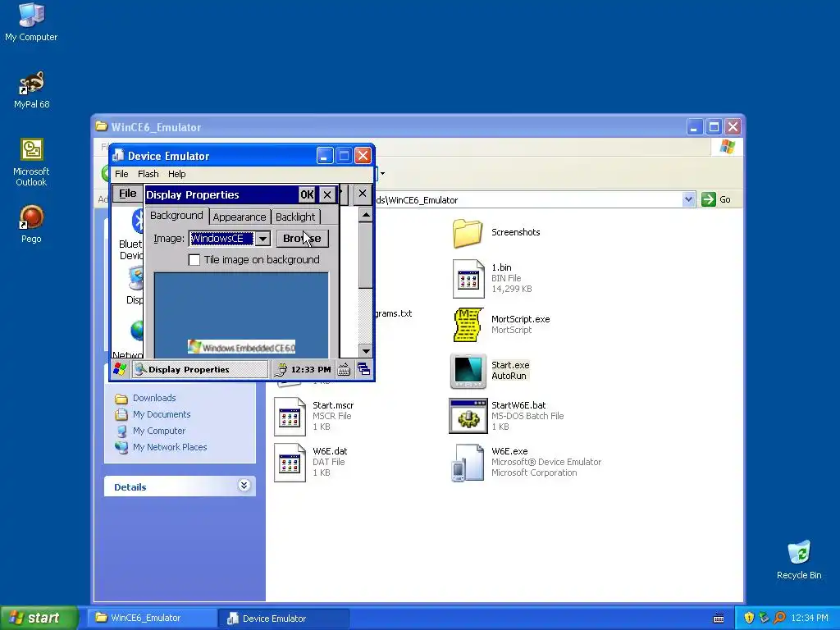
Task: Click the Browse button
Action: pos(302,239)
